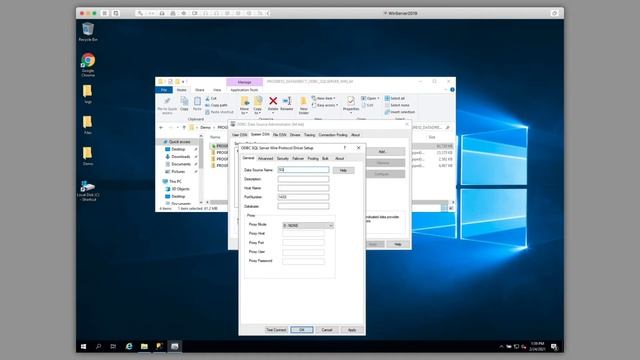Open the Failover tab in Driver Setup
Viewport: 640px width, 360px height.
(298, 158)
